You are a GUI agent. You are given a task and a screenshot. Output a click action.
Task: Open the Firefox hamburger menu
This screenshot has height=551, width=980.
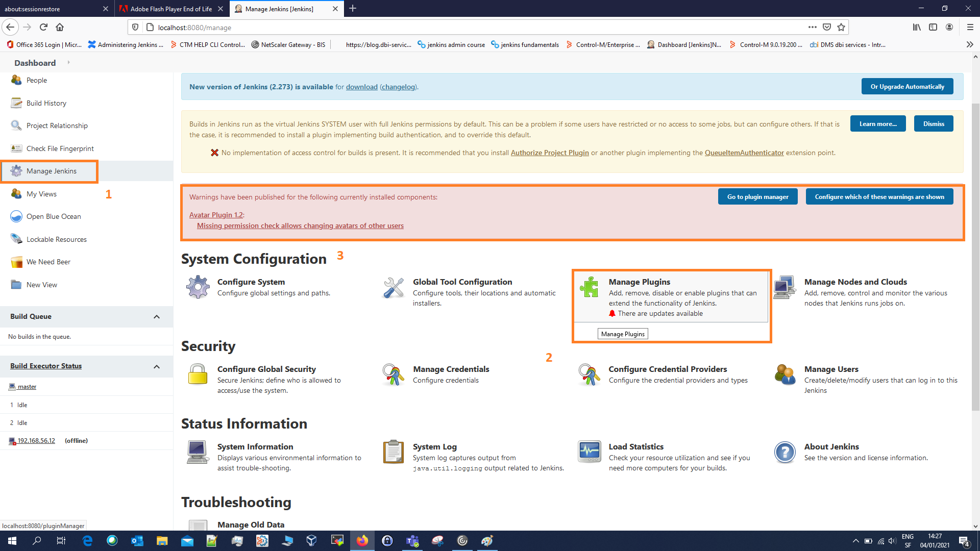tap(970, 27)
